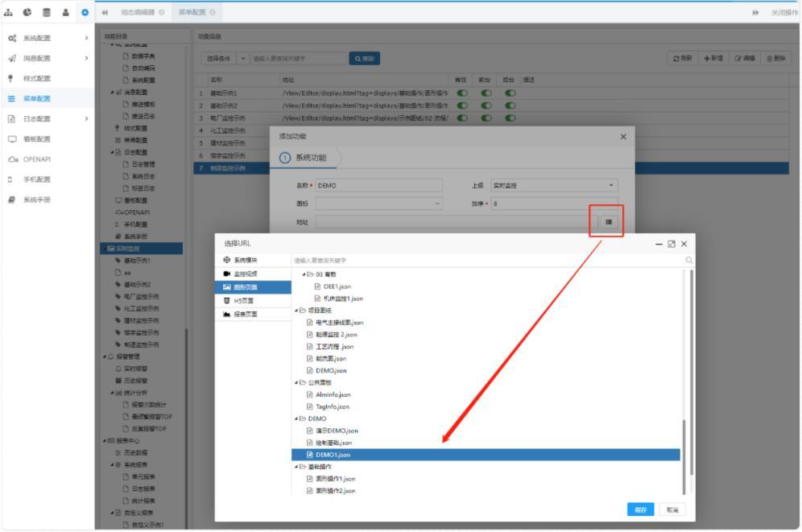
Task: Click the edit pencil button above table
Action: [x=745, y=58]
